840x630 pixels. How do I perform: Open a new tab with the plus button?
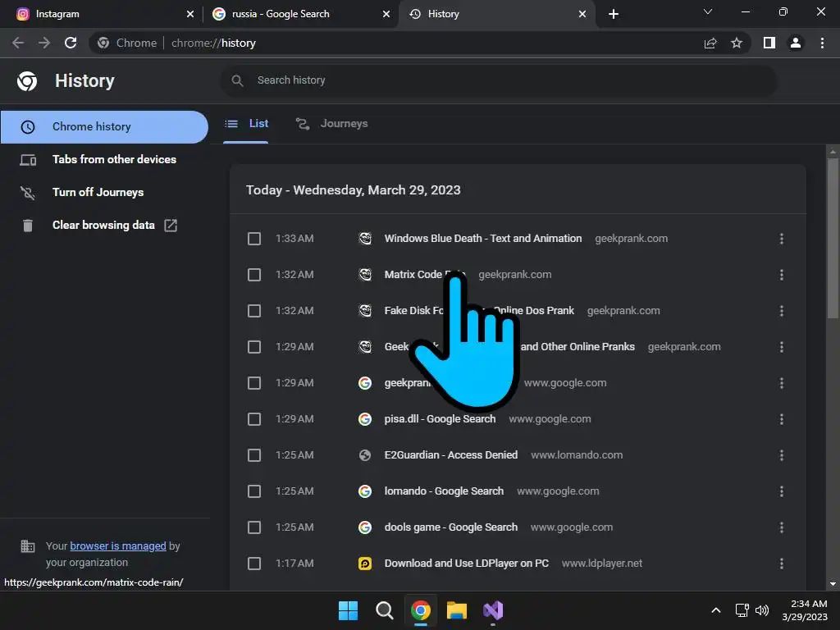614,14
